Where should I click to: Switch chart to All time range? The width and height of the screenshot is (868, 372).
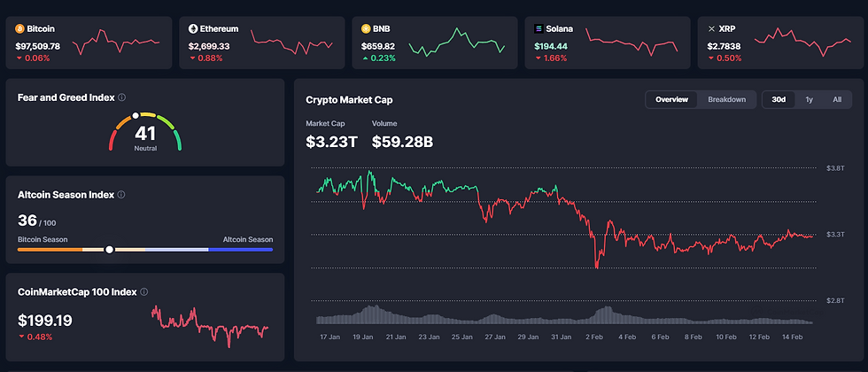pos(837,99)
